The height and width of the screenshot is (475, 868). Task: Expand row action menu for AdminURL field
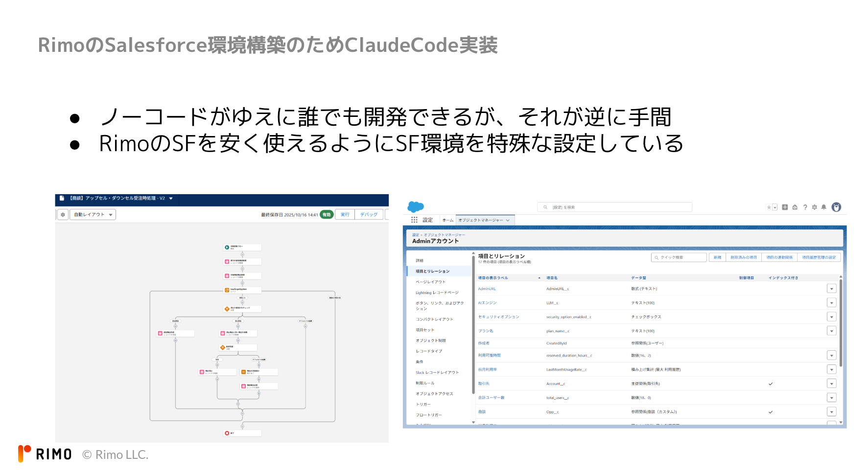pyautogui.click(x=831, y=289)
